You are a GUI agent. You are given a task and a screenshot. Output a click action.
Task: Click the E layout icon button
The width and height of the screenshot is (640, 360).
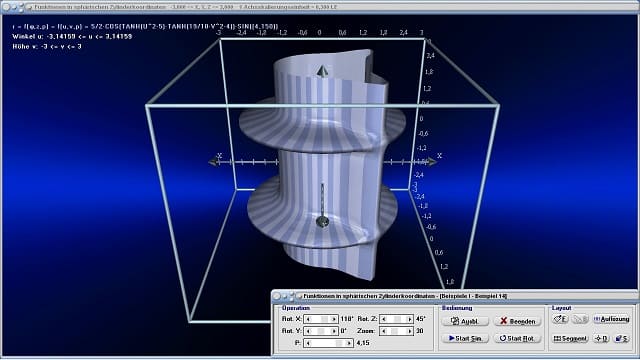(x=560, y=319)
